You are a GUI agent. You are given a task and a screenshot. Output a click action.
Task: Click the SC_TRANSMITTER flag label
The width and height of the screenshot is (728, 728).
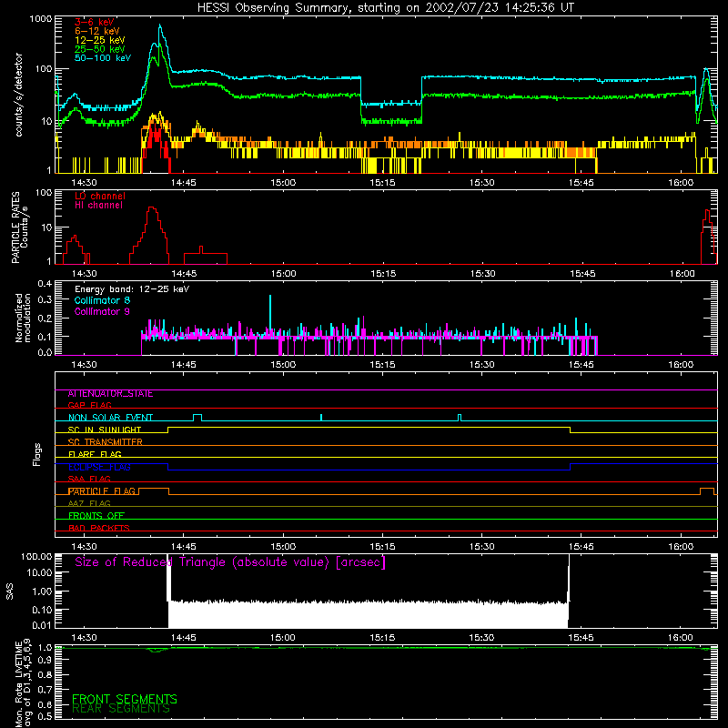pos(106,441)
